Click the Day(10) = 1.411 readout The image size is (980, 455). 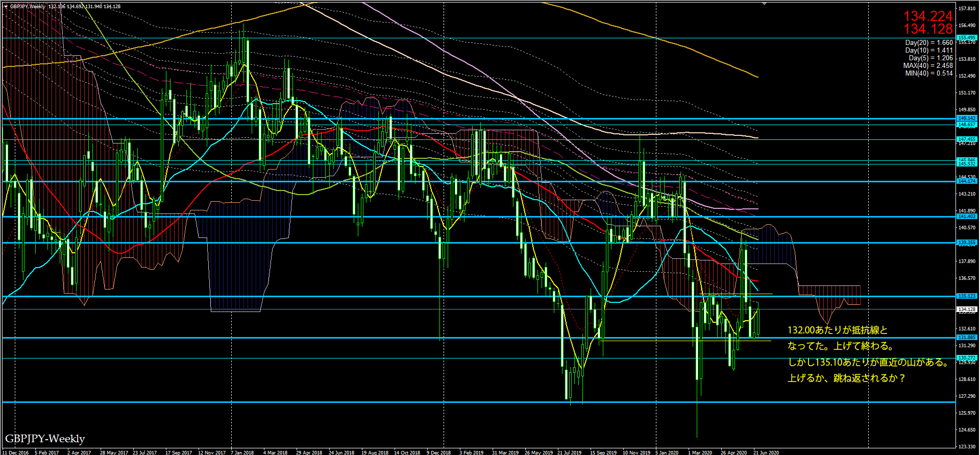point(929,51)
